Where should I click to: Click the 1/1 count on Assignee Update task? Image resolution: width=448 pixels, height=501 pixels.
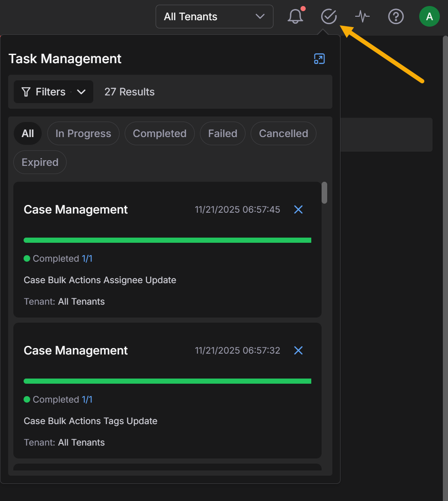(x=87, y=259)
